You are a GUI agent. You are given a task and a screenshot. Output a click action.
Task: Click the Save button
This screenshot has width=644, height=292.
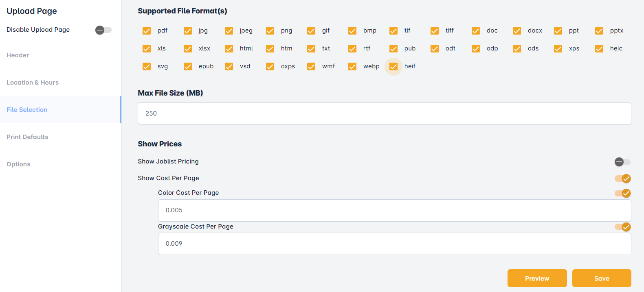pyautogui.click(x=601, y=278)
